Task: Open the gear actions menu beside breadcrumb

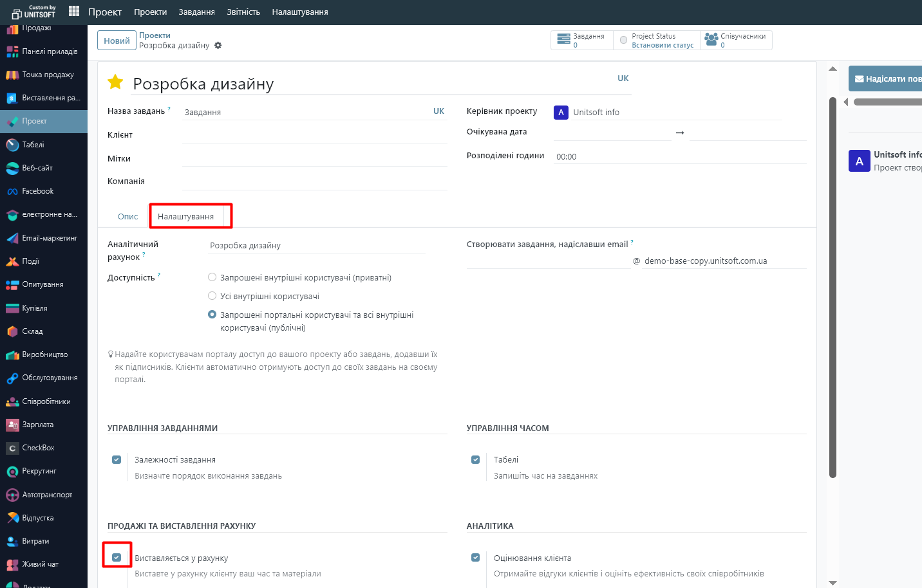Action: (218, 46)
